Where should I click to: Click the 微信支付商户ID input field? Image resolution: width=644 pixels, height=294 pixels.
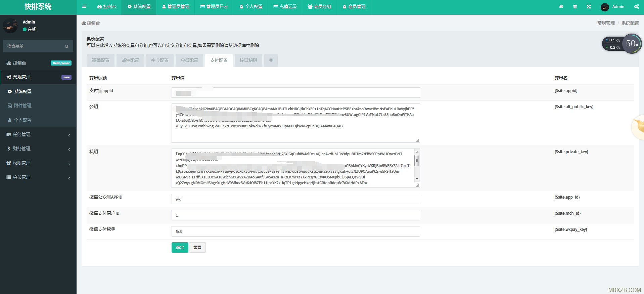pyautogui.click(x=295, y=215)
